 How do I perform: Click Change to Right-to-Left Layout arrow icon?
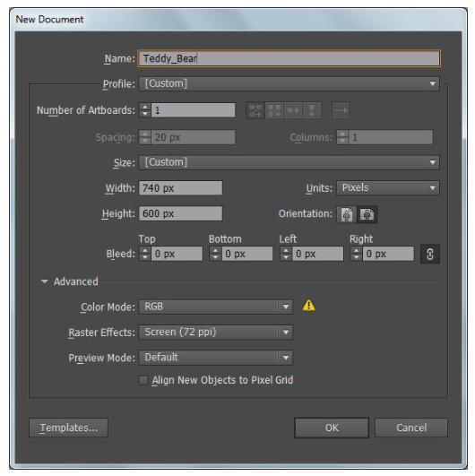[x=341, y=110]
